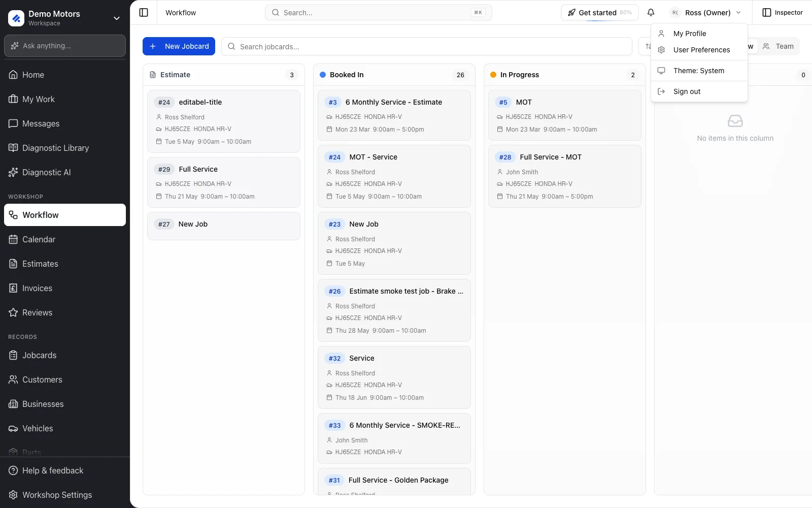Open jobcard #24 editabel-title
The width and height of the screenshot is (812, 508).
point(224,121)
